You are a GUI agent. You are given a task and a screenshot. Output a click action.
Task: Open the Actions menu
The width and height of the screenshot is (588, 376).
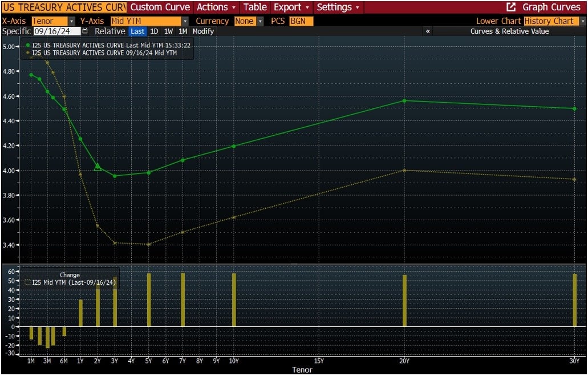tap(216, 7)
